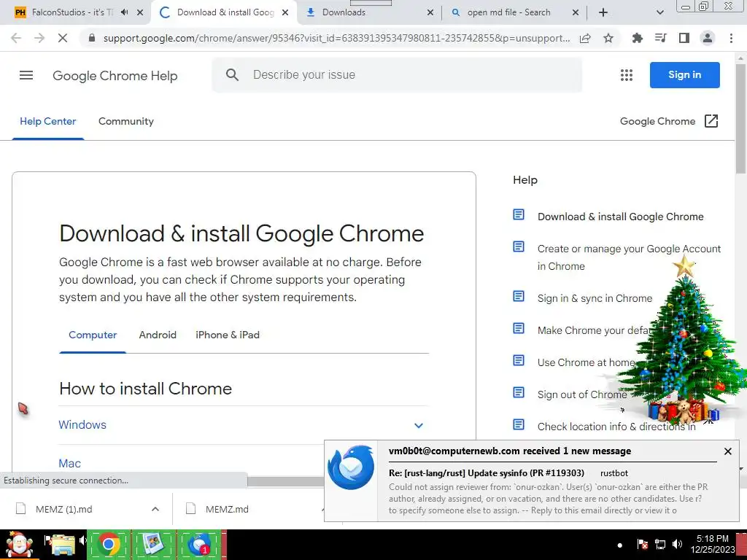Select the iPhone & iPad tab

tap(228, 335)
